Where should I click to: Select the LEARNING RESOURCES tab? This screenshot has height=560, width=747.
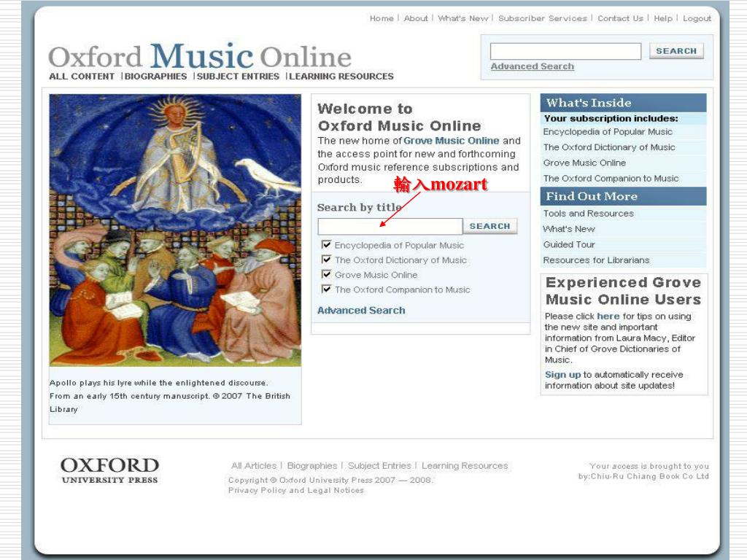pyautogui.click(x=341, y=76)
